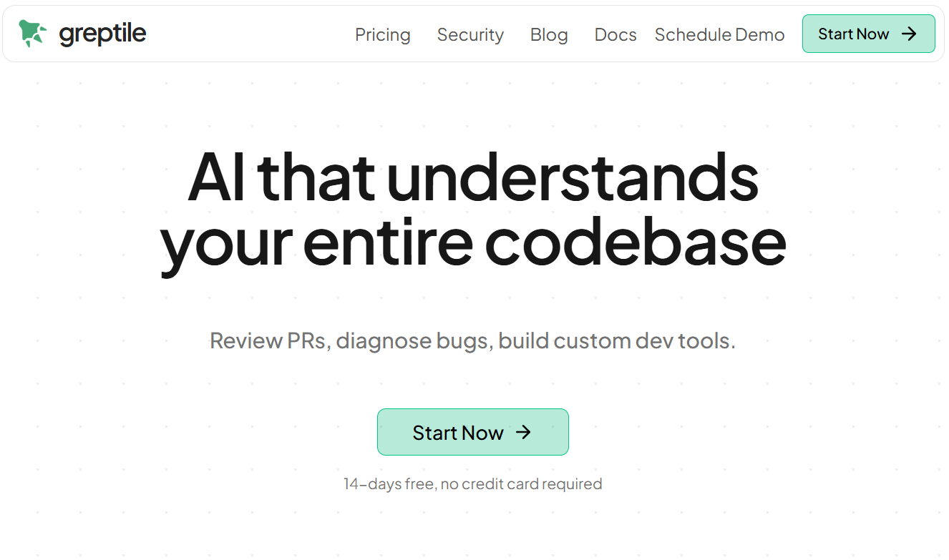Open the Blog link in the navigation
949x560 pixels.
(549, 34)
